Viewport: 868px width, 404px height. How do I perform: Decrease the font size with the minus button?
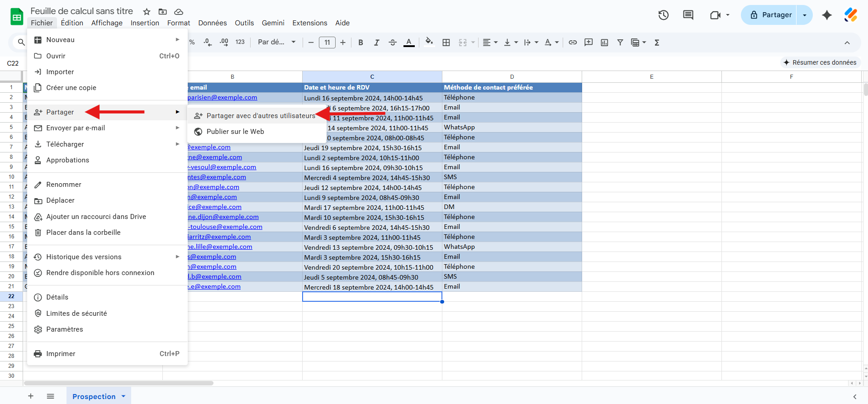click(311, 43)
